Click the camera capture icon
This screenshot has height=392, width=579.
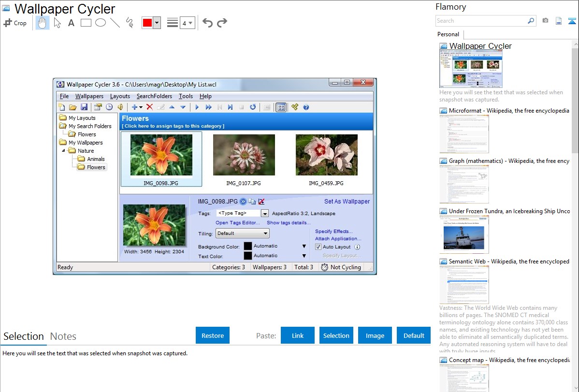pos(545,21)
